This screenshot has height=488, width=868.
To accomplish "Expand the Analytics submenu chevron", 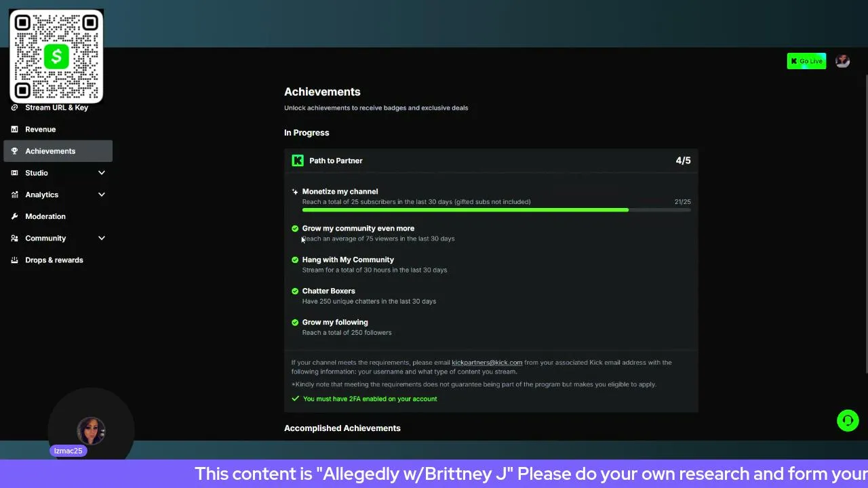I will point(102,195).
